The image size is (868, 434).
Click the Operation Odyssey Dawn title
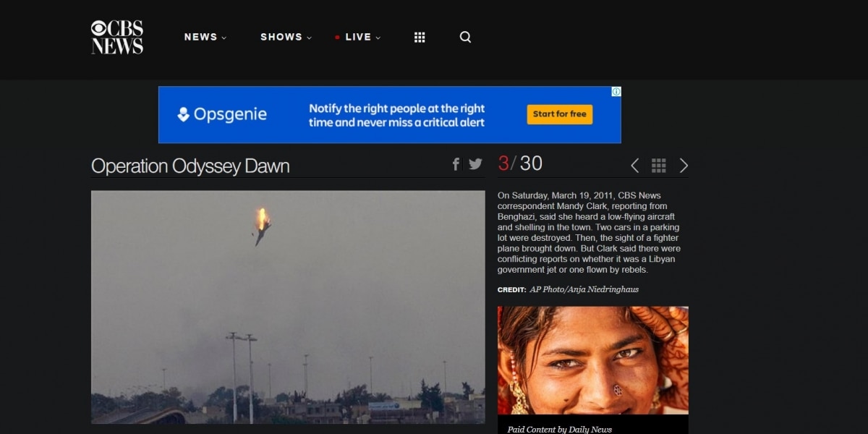click(190, 166)
